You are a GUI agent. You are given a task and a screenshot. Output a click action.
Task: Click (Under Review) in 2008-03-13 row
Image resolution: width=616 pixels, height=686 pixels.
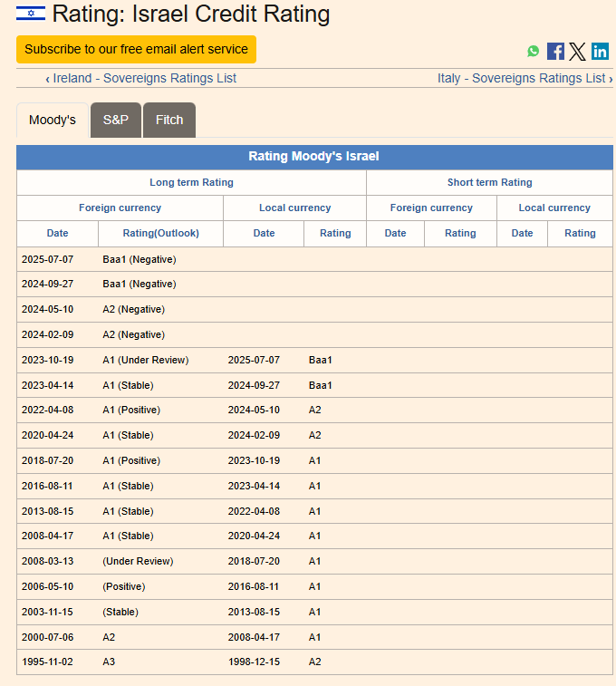(139, 561)
